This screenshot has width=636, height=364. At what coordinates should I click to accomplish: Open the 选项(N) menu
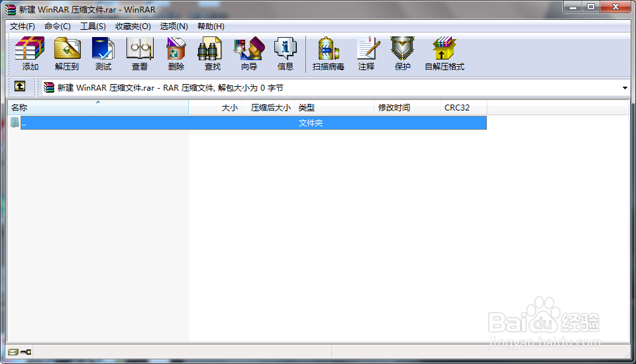coord(174,26)
